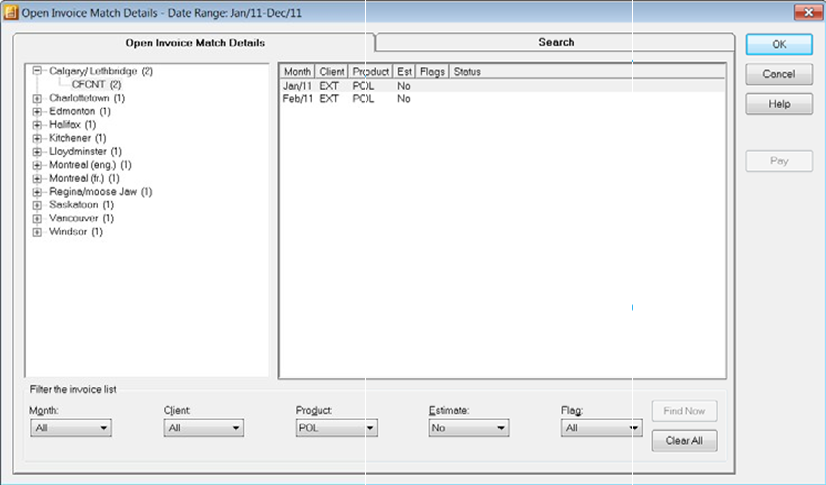Select Halifax (1) in the tree
The image size is (826, 485).
click(73, 125)
